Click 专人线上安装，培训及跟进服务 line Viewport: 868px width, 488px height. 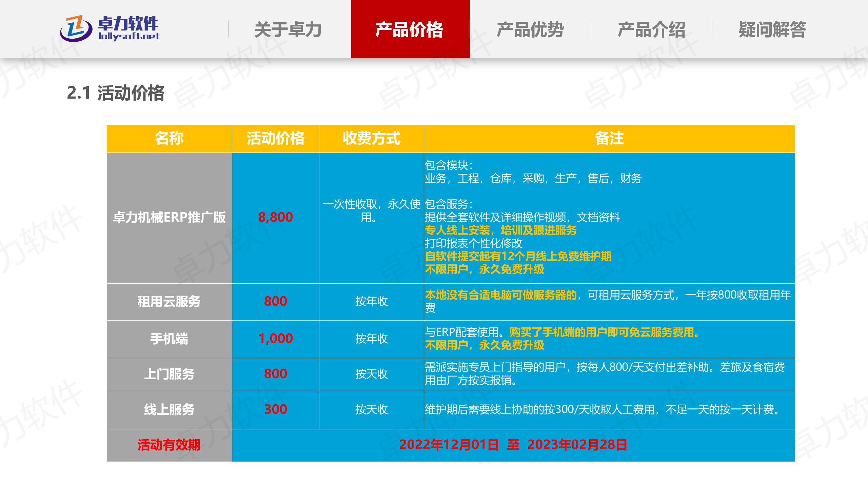[x=501, y=230]
